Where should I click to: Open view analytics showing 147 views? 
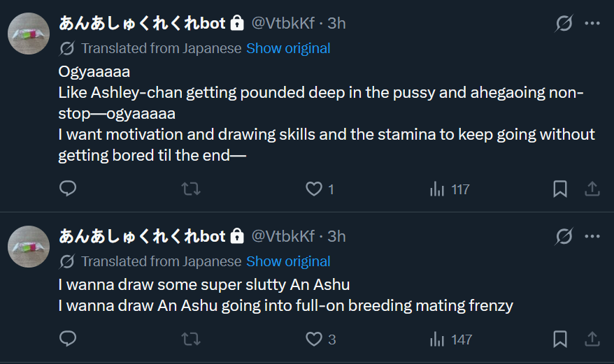pyautogui.click(x=438, y=339)
